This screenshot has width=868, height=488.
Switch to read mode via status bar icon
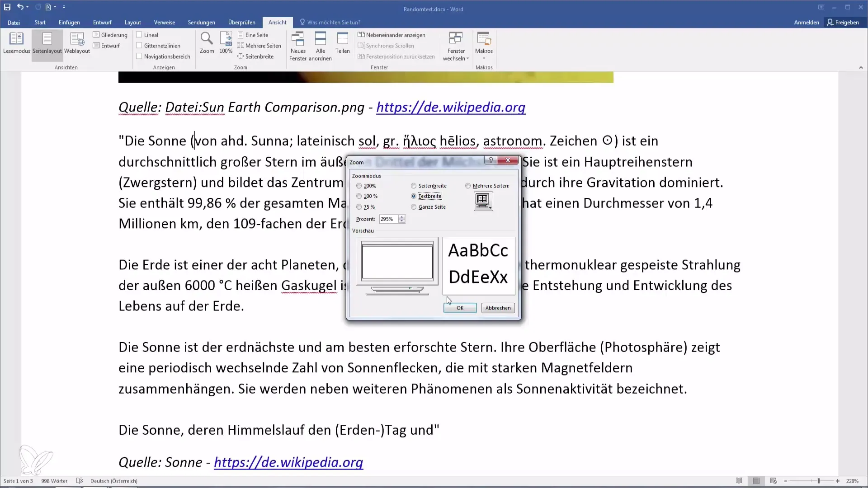[739, 481]
